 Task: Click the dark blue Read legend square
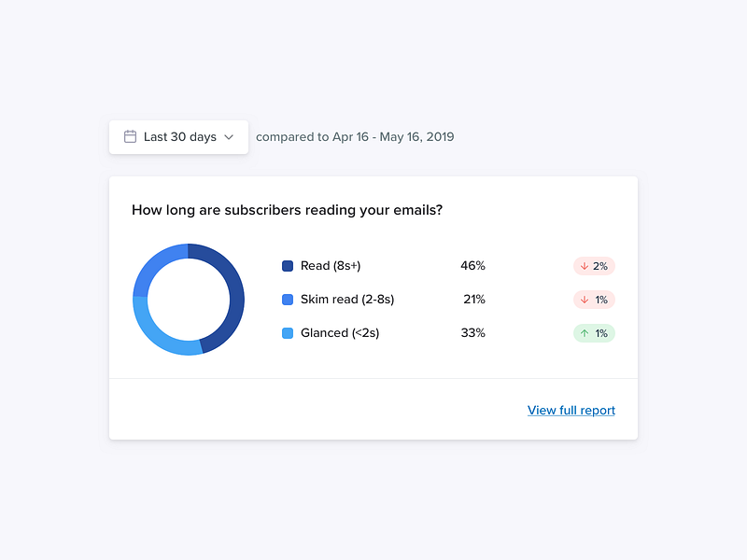click(287, 266)
